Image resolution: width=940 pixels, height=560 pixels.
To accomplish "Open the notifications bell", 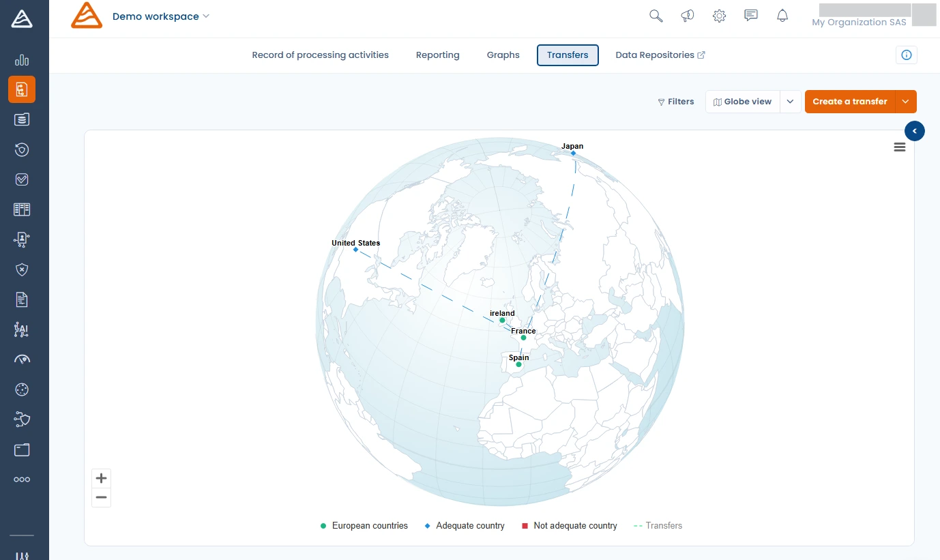I will pos(782,15).
